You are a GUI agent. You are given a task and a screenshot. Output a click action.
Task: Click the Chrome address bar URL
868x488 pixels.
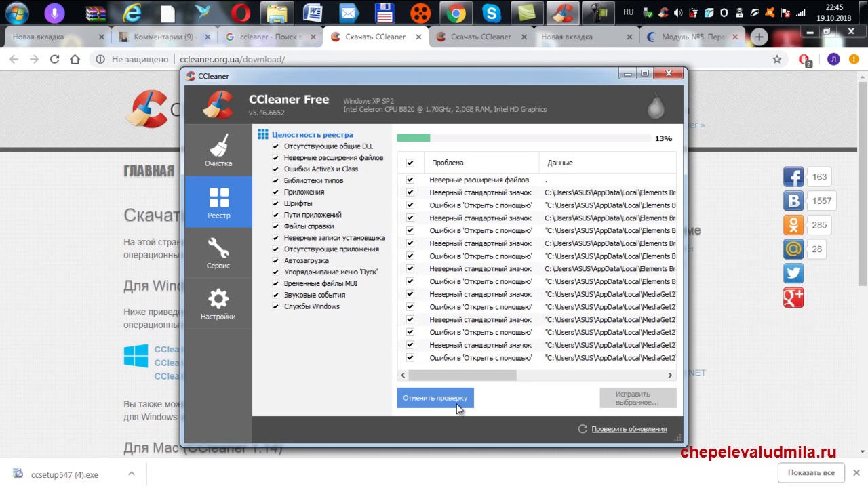(x=232, y=60)
